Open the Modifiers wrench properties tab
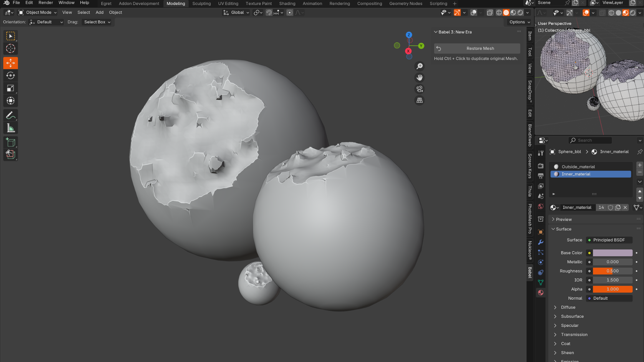This screenshot has height=362, width=644. tap(541, 242)
